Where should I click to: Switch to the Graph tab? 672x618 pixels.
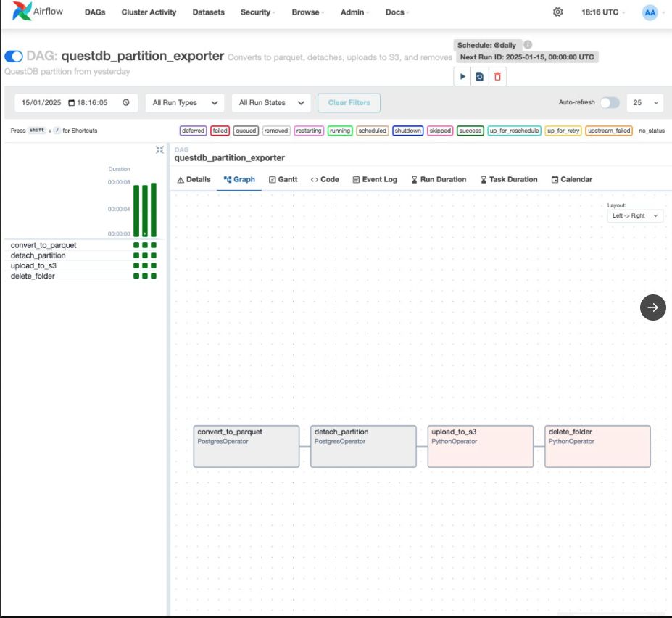[x=239, y=179]
